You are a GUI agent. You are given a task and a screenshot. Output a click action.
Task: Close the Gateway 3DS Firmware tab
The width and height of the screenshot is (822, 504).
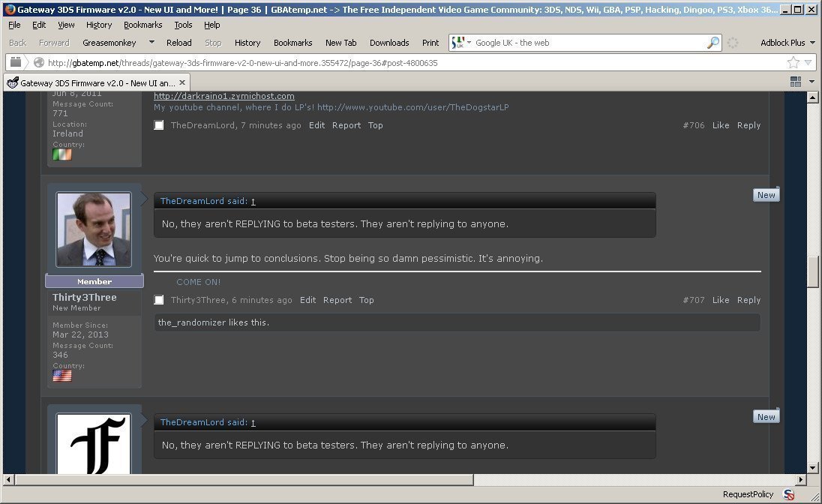[182, 82]
